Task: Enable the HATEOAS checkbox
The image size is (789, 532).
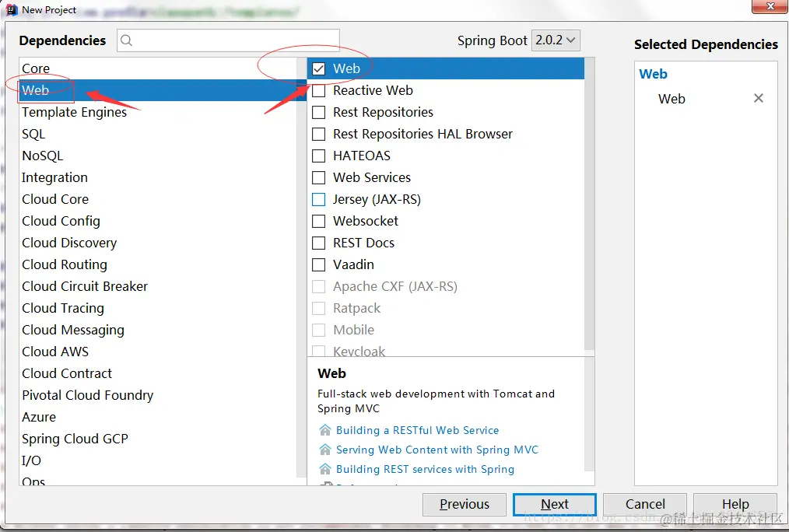Action: tap(318, 156)
